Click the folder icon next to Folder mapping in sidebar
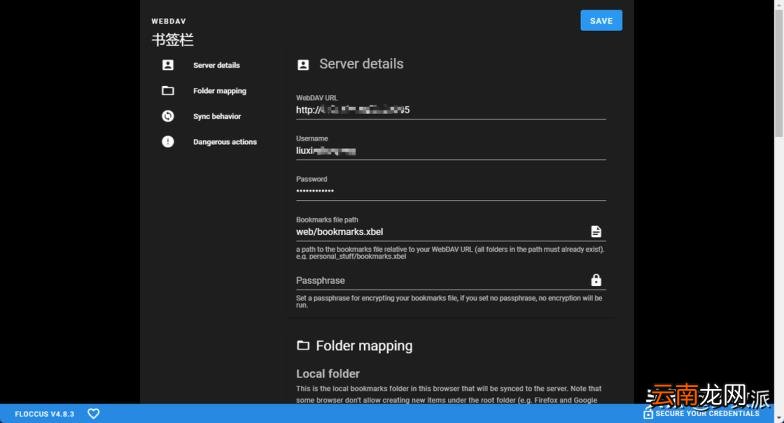Image resolution: width=784 pixels, height=423 pixels. point(168,90)
